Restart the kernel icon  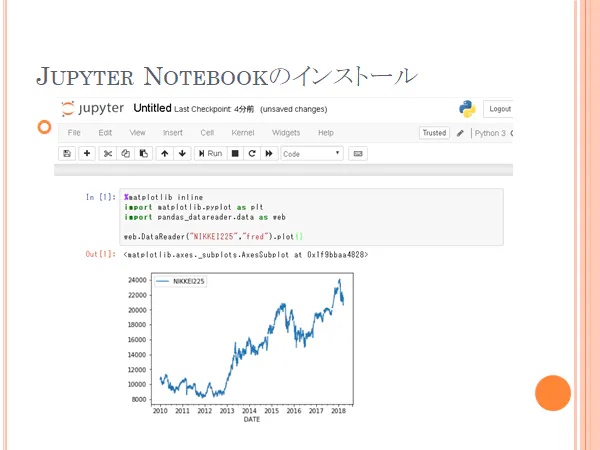coord(252,153)
